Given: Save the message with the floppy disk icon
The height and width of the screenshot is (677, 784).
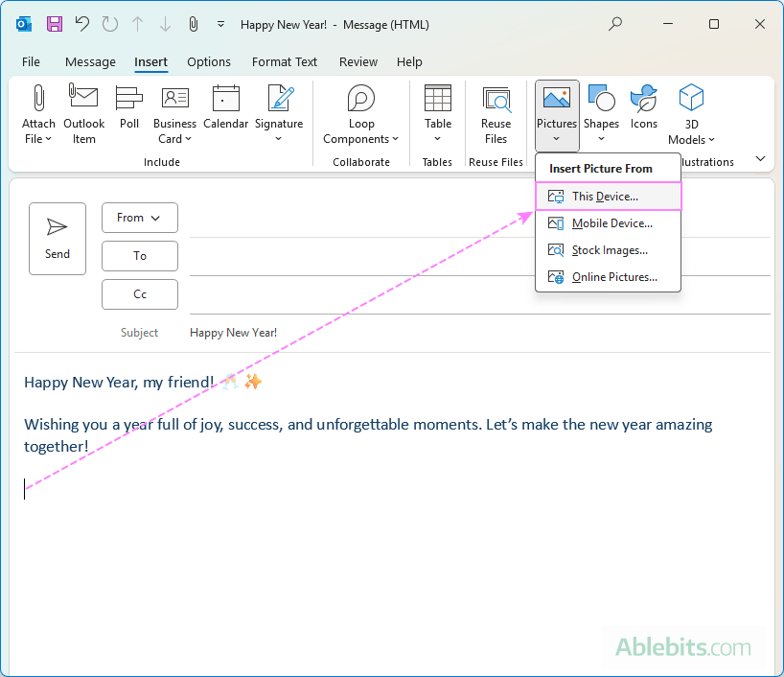Looking at the screenshot, I should (55, 24).
